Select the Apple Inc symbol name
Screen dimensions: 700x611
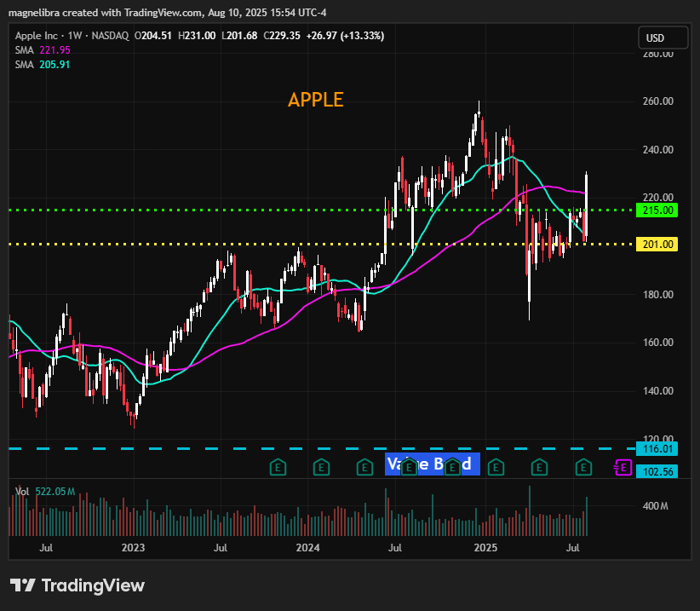pyautogui.click(x=36, y=36)
